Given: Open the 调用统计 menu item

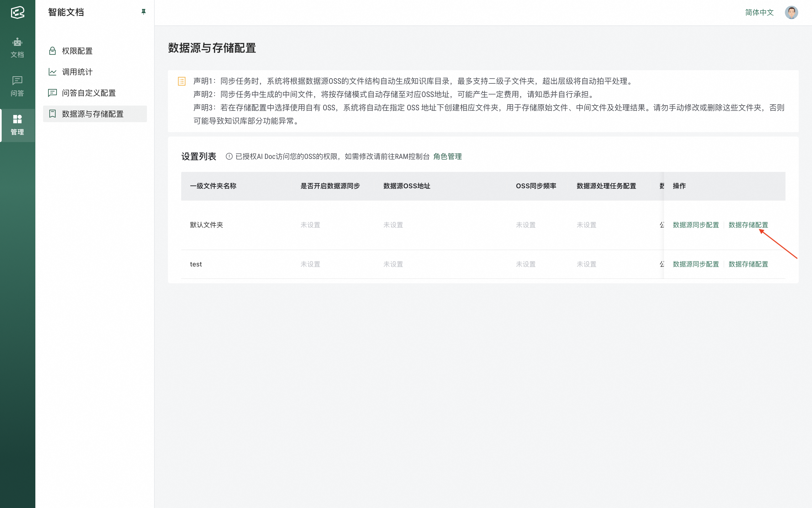Looking at the screenshot, I should tap(77, 72).
